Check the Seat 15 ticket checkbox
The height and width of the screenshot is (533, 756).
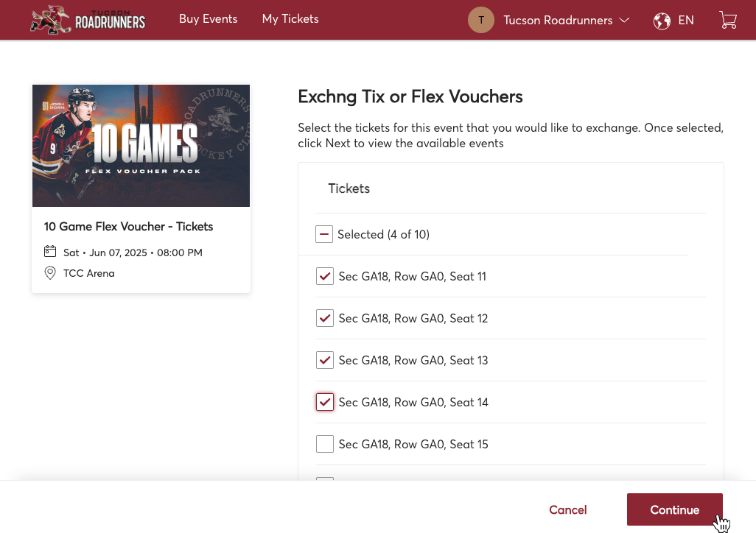(x=324, y=444)
